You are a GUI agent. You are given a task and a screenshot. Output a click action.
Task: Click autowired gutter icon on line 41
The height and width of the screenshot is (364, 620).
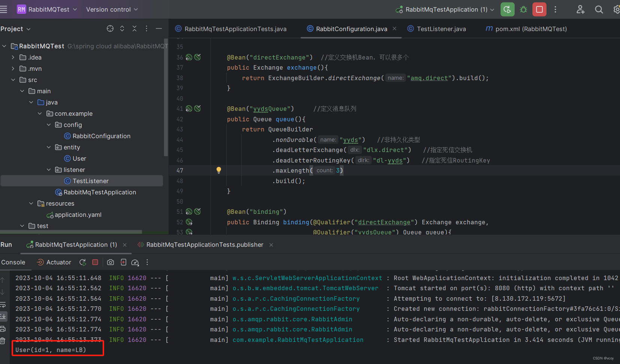pos(198,109)
